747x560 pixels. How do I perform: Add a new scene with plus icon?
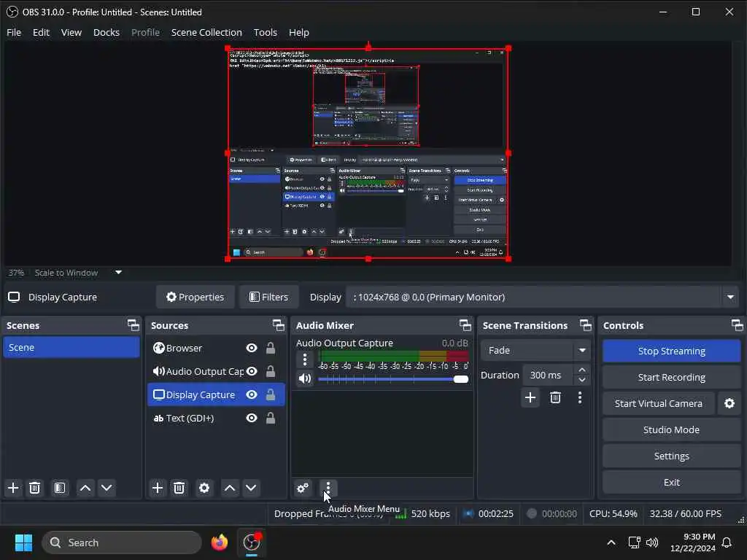coord(13,488)
